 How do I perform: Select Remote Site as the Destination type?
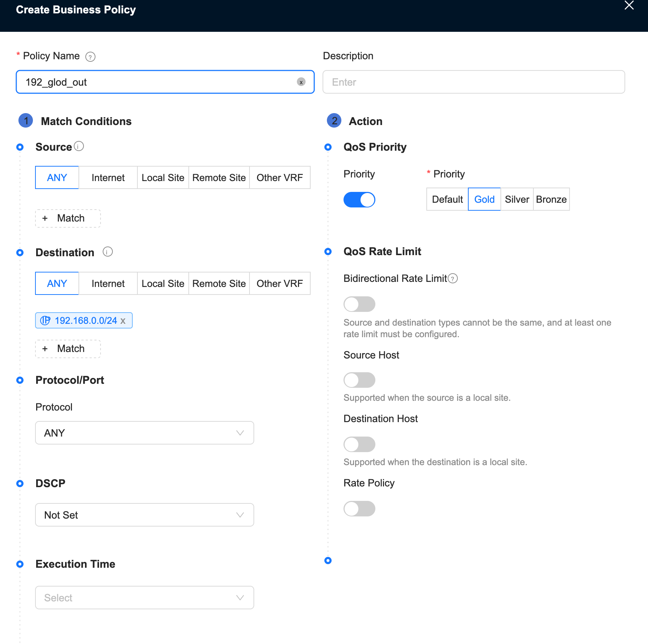tap(219, 283)
